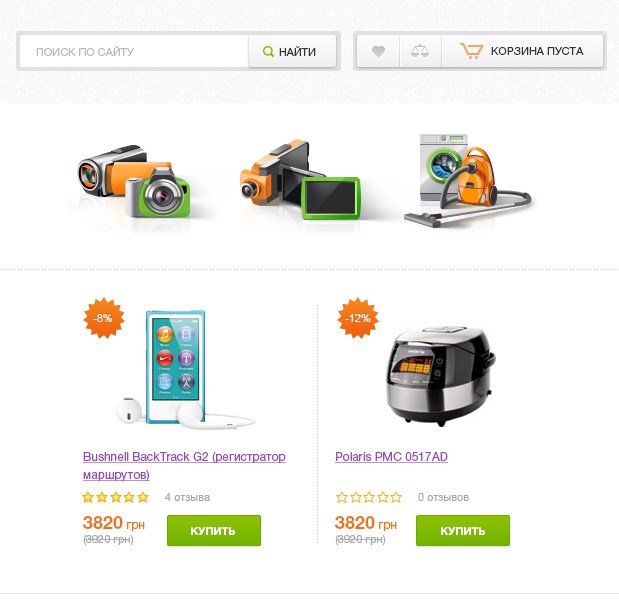Buy the Polaris multicooker with КУПИТЬ
The height and width of the screenshot is (610, 619).
pos(463,531)
